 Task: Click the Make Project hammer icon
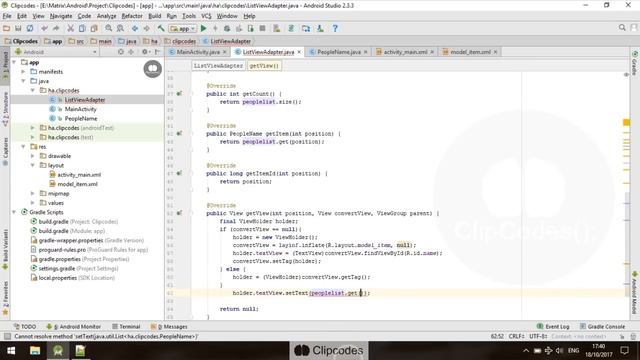pyautogui.click(x=161, y=29)
